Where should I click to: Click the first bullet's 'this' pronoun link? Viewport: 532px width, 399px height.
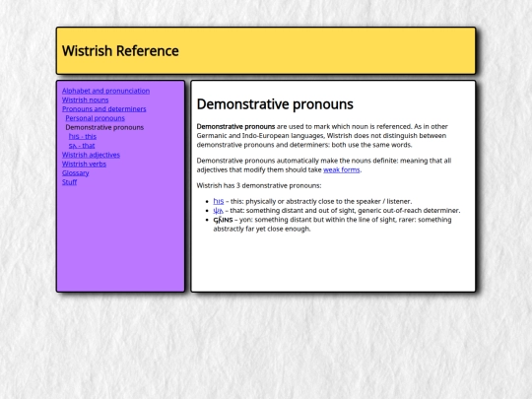(x=219, y=201)
